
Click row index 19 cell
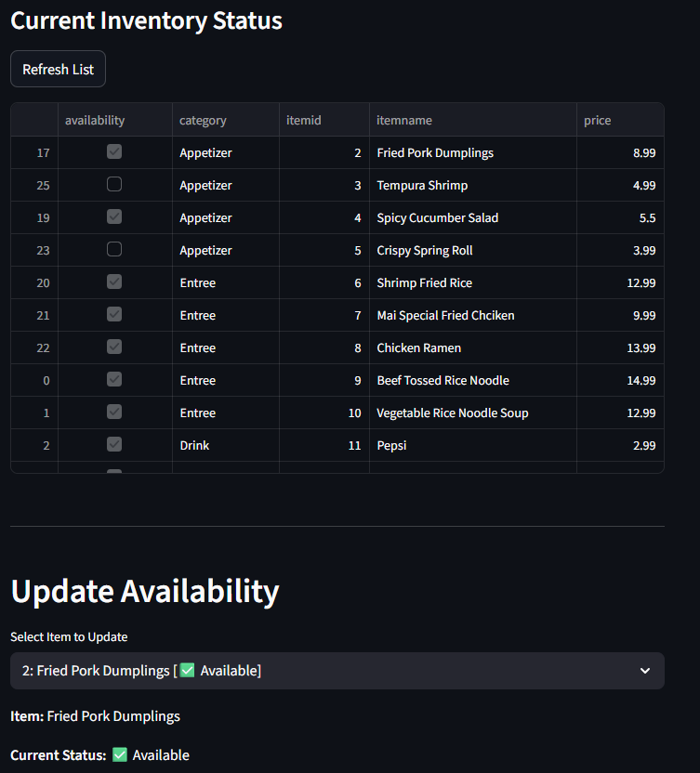point(34,218)
